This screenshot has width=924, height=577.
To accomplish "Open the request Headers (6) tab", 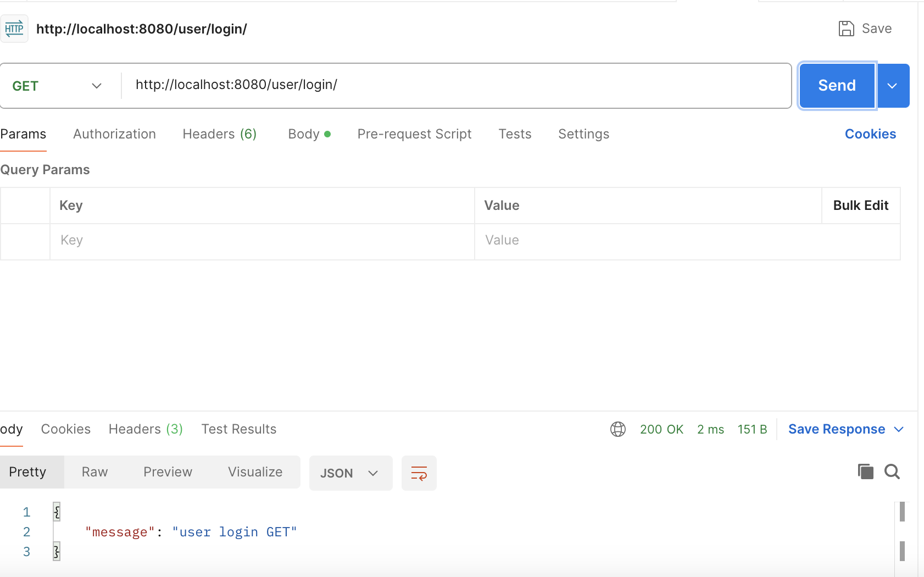I will pyautogui.click(x=220, y=134).
